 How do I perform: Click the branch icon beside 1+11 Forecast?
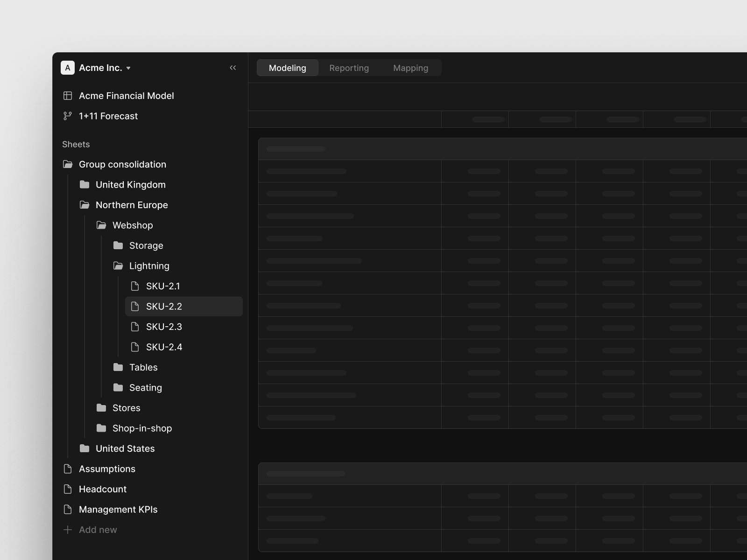click(68, 116)
